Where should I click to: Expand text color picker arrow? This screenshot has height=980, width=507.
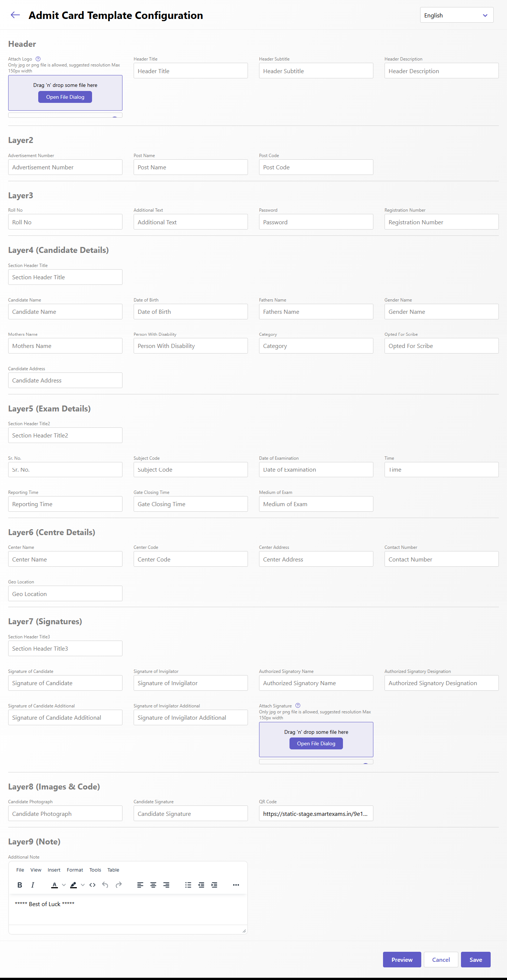tap(64, 885)
